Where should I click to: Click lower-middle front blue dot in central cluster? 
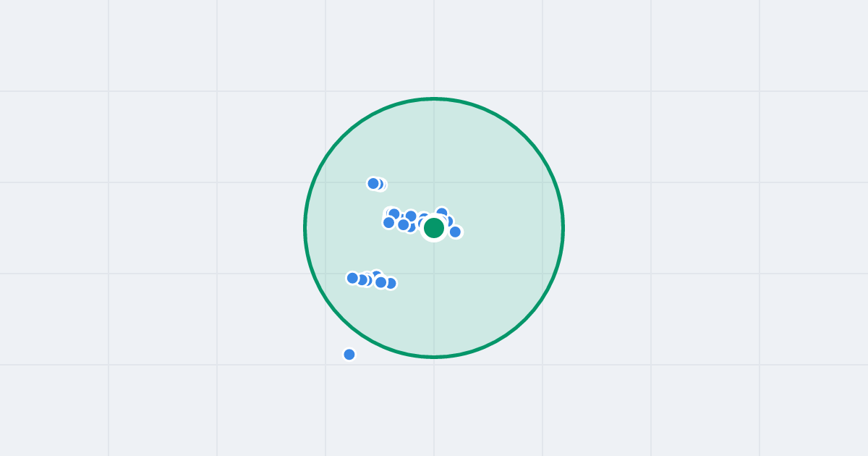pos(403,224)
